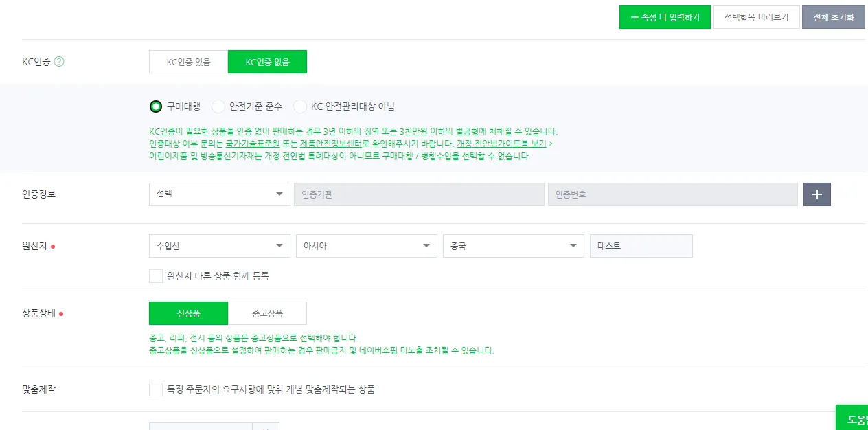Click the 속성 더 입력하기 button
868x430 pixels.
point(664,17)
